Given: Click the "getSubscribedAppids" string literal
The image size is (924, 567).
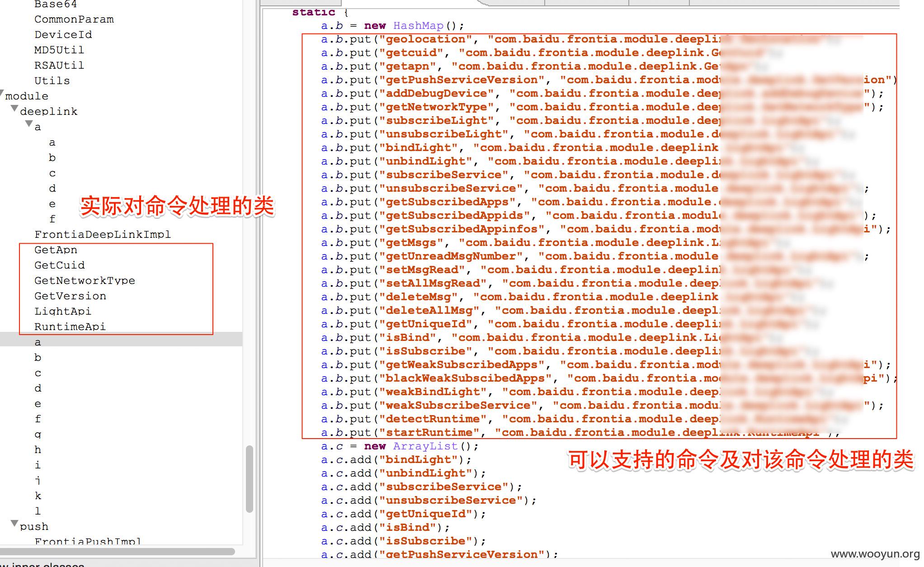Looking at the screenshot, I should click(454, 216).
